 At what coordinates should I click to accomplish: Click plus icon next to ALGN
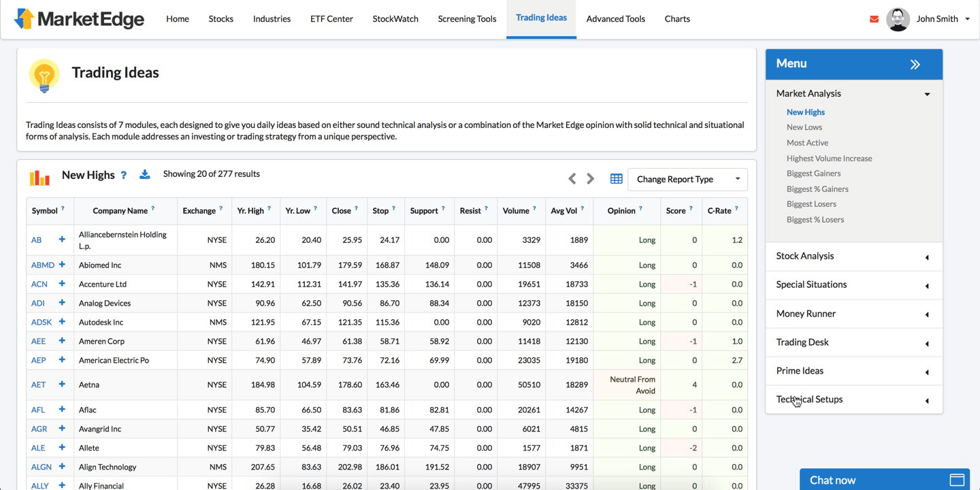pos(62,466)
